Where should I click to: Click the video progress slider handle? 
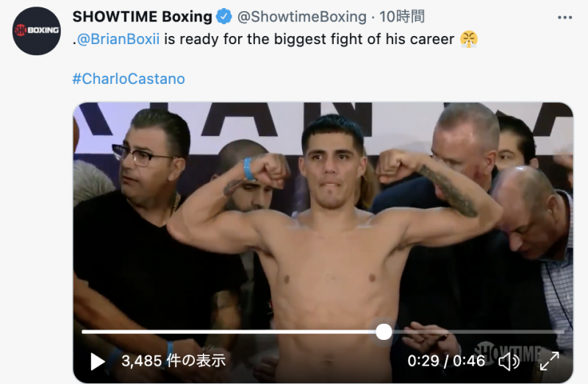tap(384, 333)
